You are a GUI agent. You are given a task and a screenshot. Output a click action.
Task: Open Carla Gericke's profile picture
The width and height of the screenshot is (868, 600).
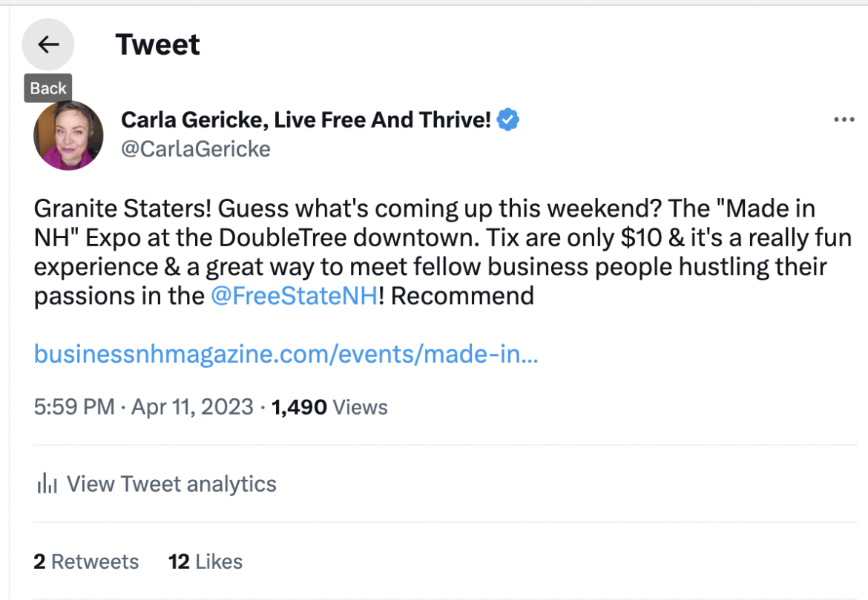click(x=68, y=135)
